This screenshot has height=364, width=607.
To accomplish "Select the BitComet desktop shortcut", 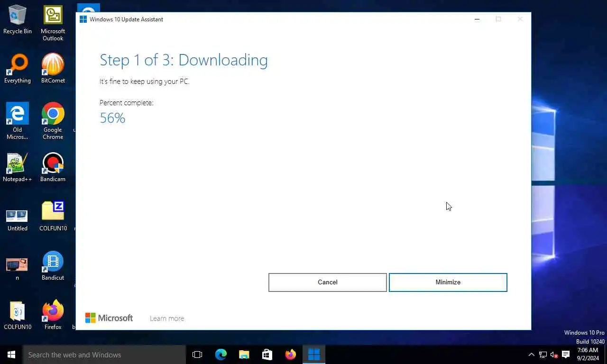I will pyautogui.click(x=53, y=69).
